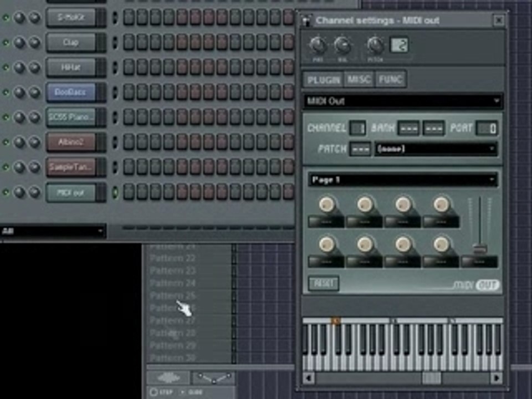The height and width of the screenshot is (399, 532).
Task: Switch to the PLUGIN tab
Action: point(323,80)
